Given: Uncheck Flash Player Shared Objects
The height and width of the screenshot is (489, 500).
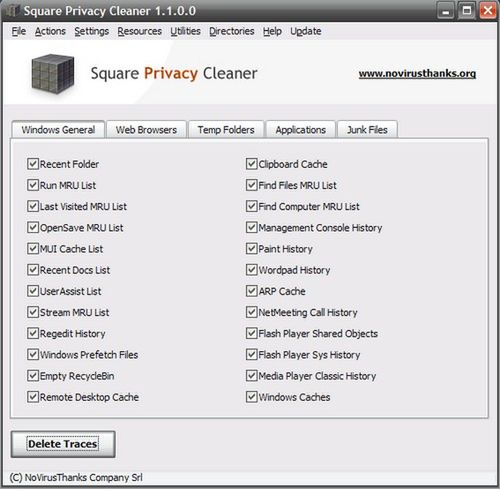Looking at the screenshot, I should (x=251, y=333).
